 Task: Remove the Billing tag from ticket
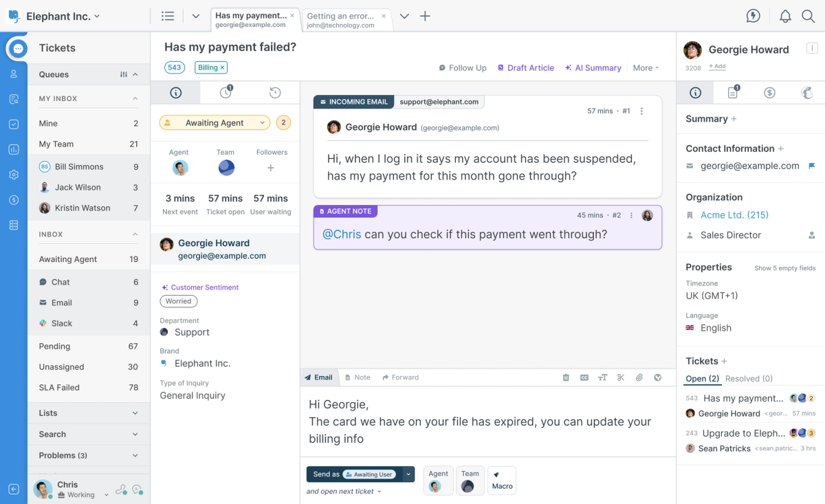coord(223,67)
